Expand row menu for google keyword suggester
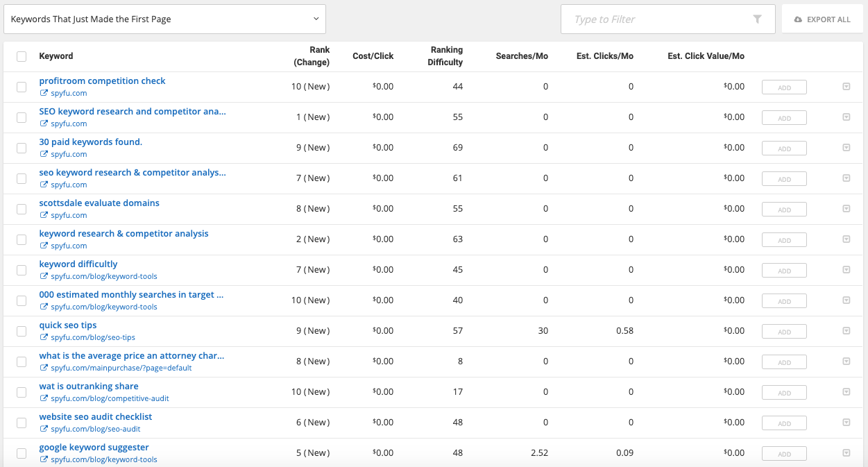The image size is (868, 467). coord(846,453)
